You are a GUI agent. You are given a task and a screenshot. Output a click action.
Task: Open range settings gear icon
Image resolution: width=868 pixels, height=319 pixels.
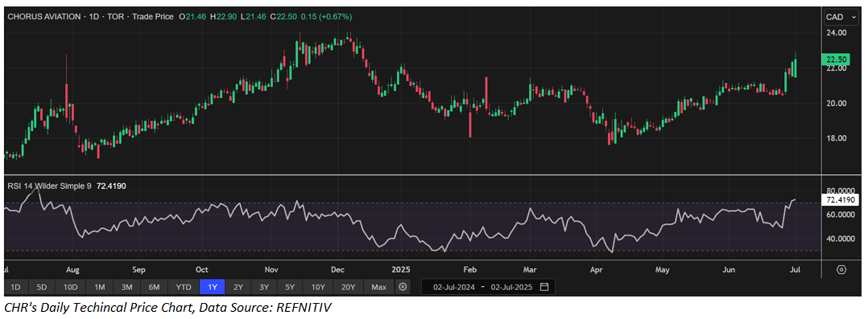(403, 287)
